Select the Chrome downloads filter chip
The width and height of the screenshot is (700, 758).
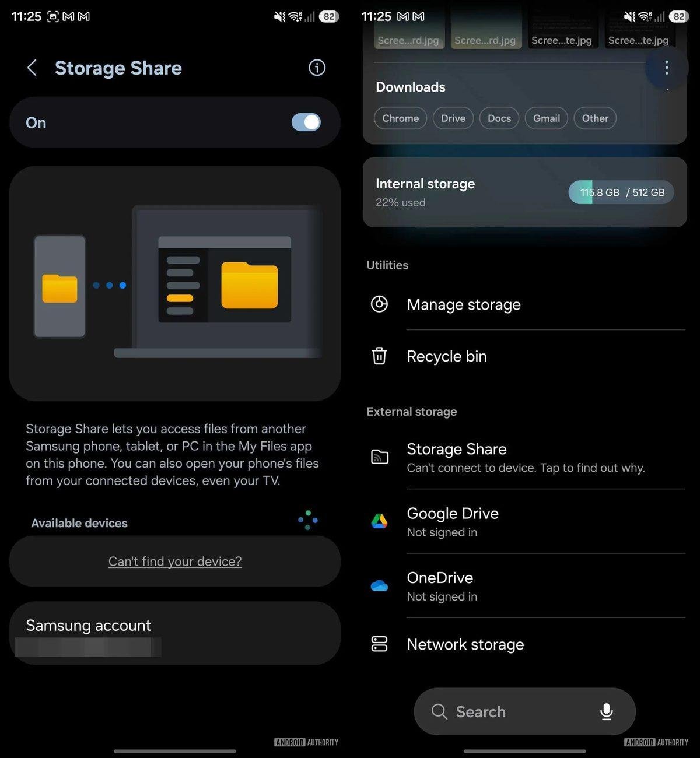click(400, 118)
